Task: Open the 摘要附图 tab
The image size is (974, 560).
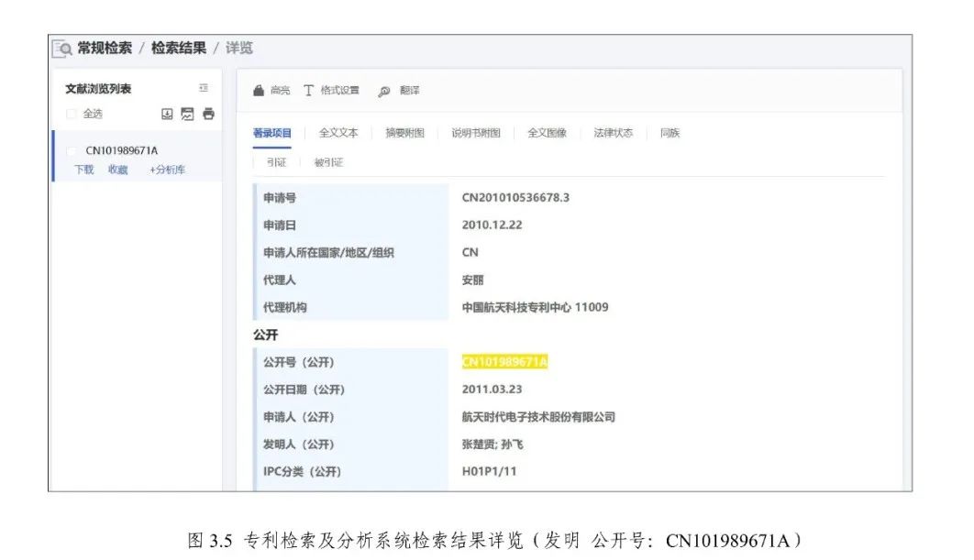Action: [x=404, y=133]
